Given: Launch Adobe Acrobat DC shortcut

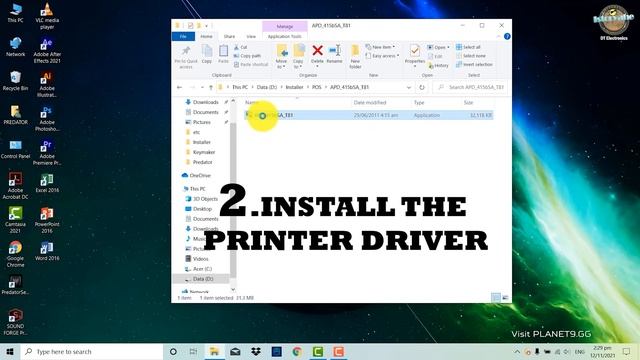Looking at the screenshot, I should pyautogui.click(x=16, y=186).
